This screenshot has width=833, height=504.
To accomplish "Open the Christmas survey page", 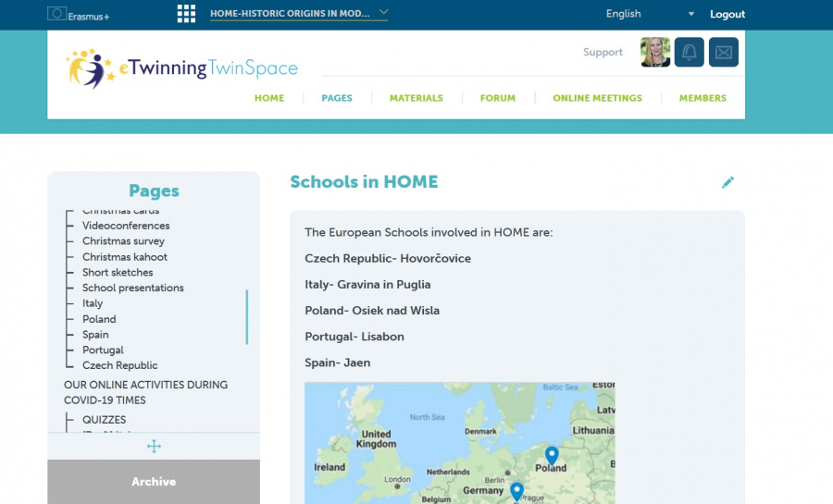I will pos(123,240).
